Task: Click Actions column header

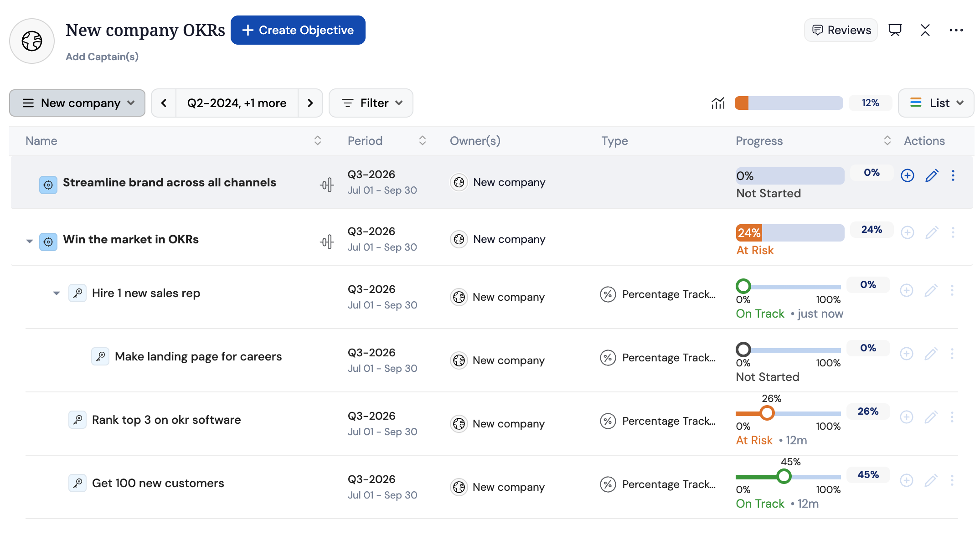Action: pyautogui.click(x=924, y=141)
